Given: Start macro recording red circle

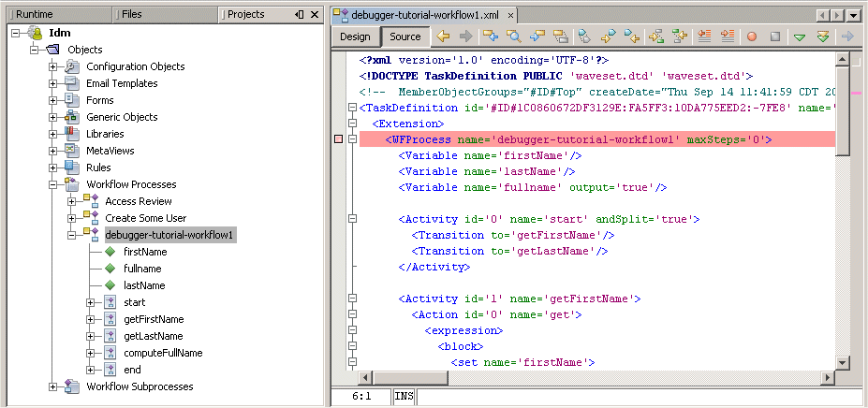Looking at the screenshot, I should pyautogui.click(x=752, y=37).
